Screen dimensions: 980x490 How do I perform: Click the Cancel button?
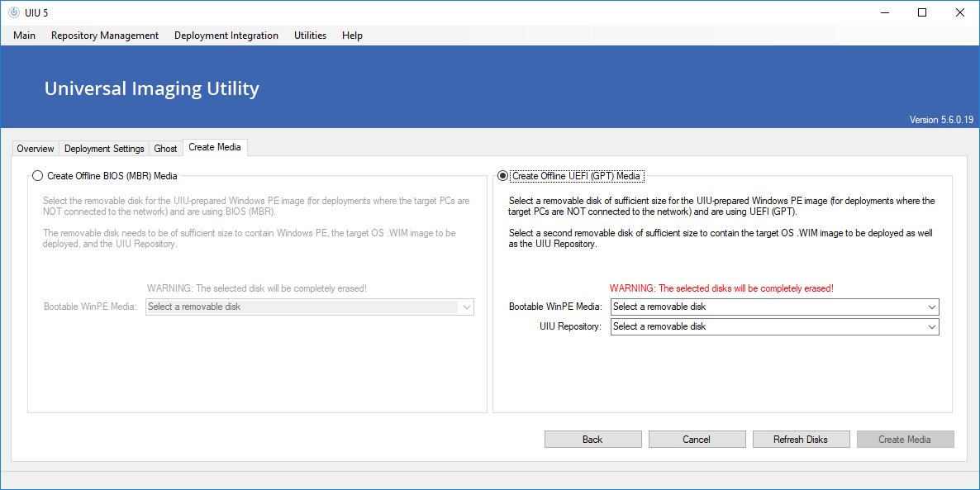click(697, 440)
